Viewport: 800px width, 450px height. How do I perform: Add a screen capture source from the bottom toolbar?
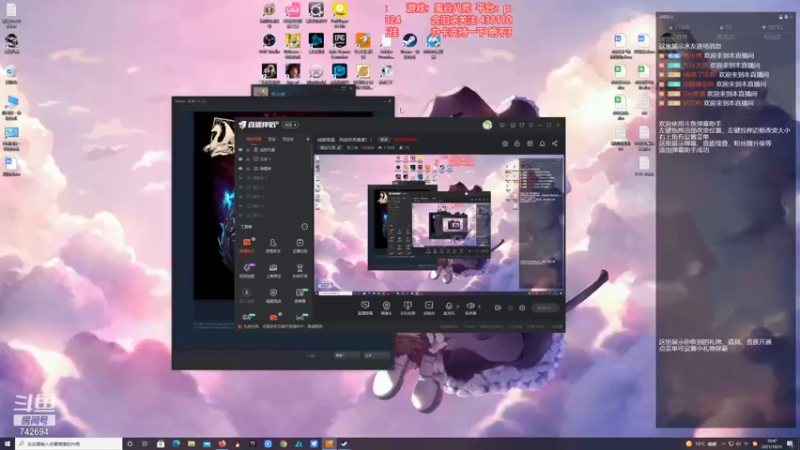coord(365,308)
